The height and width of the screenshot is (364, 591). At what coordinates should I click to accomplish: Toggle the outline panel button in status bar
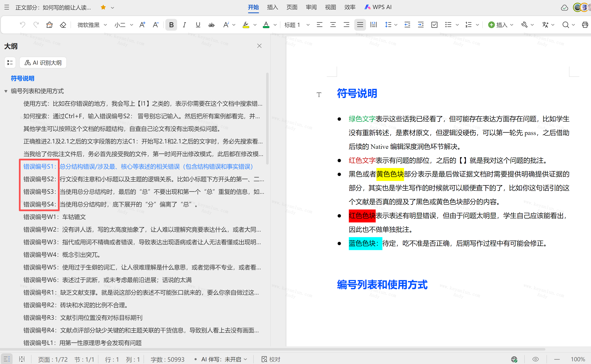[x=7, y=359]
